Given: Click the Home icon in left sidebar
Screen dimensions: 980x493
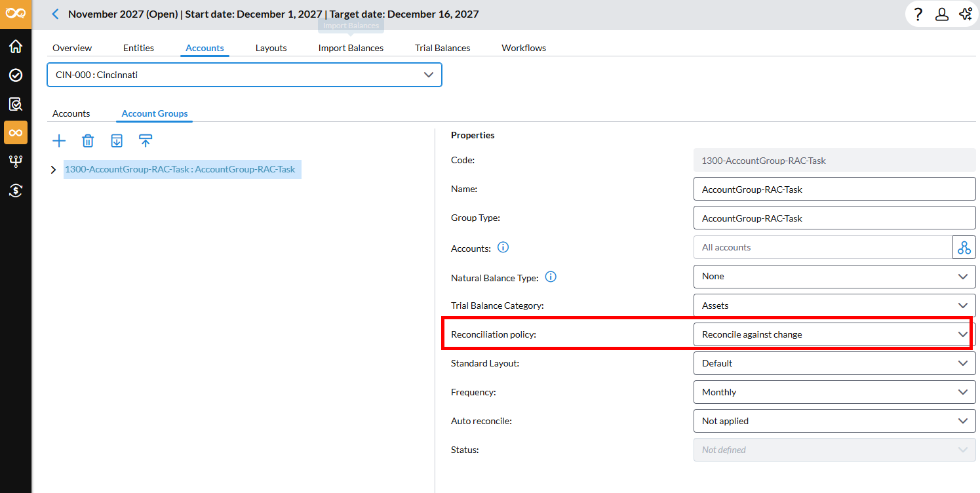Looking at the screenshot, I should coord(16,47).
